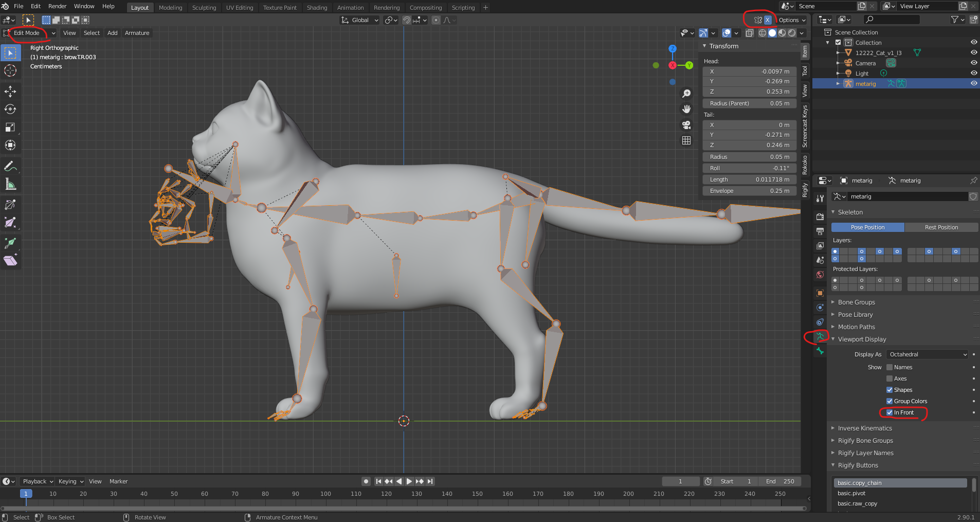The width and height of the screenshot is (980, 522).
Task: Click the pin icon in properties header
Action: click(973, 181)
